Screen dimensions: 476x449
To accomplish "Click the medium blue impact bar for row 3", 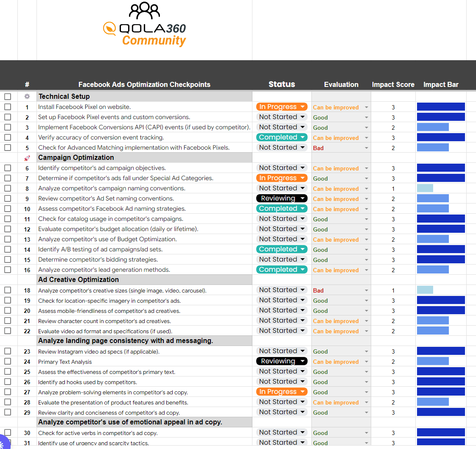I will (433, 127).
